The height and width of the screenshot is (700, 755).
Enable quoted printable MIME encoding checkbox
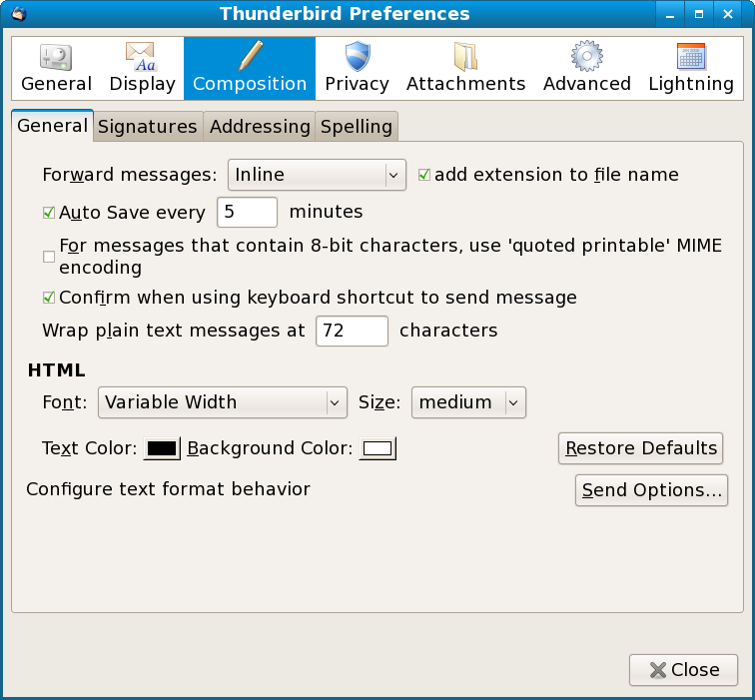coord(49,257)
